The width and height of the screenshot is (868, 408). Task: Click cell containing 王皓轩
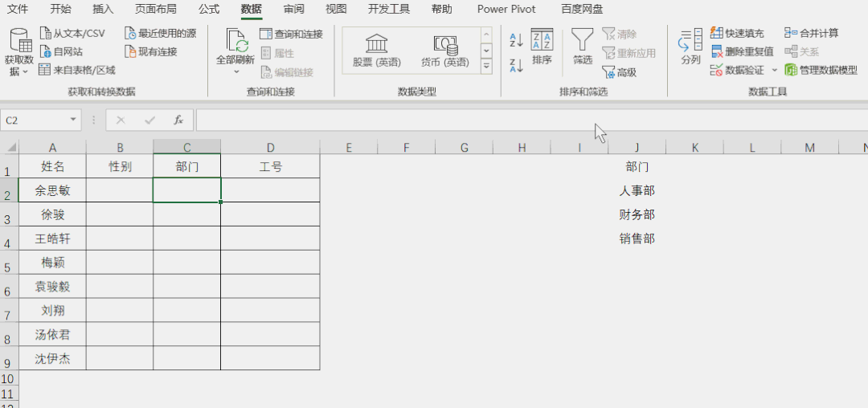52,239
